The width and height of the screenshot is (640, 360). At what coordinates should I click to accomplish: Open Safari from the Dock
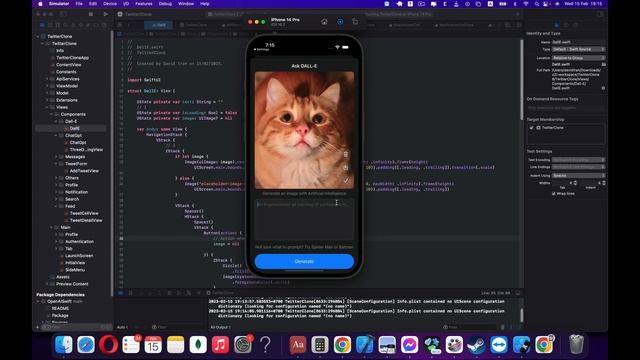point(86,344)
